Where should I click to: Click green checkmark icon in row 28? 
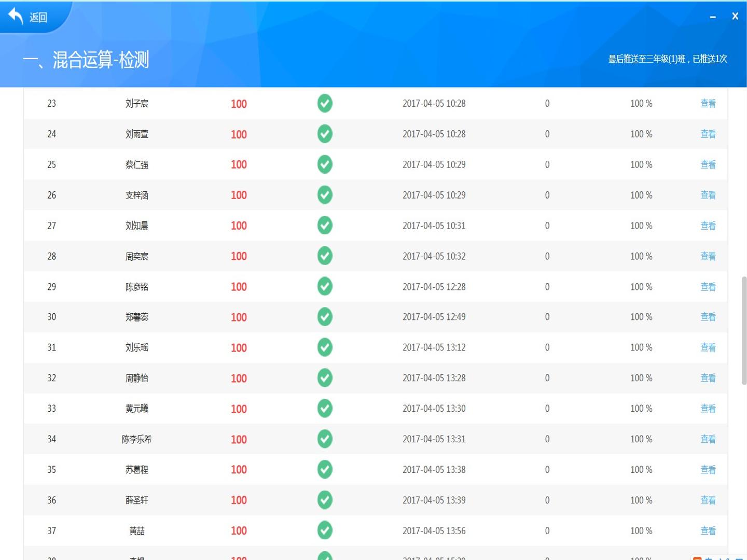pos(325,256)
